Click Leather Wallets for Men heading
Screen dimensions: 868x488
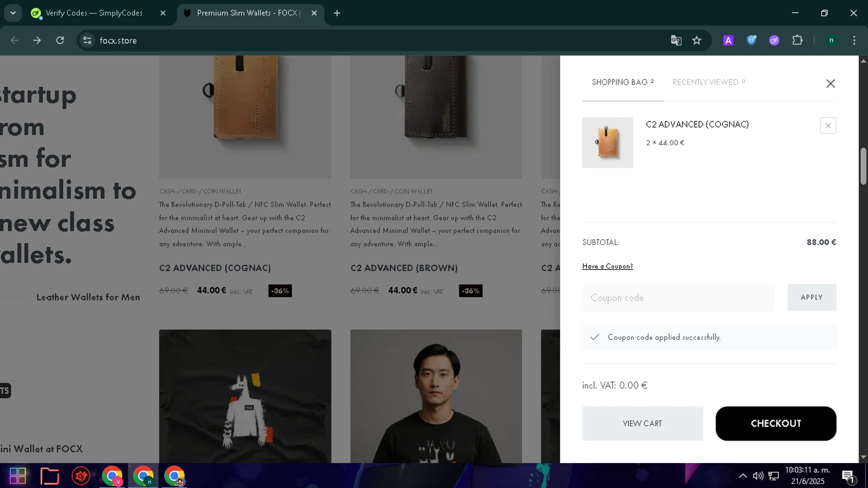click(x=88, y=298)
